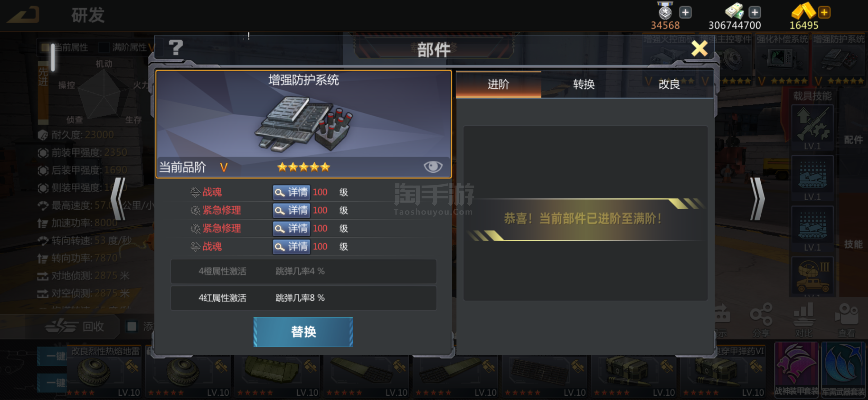Click the back arrow beside 研发
This screenshot has width=868, height=400.
tap(24, 15)
